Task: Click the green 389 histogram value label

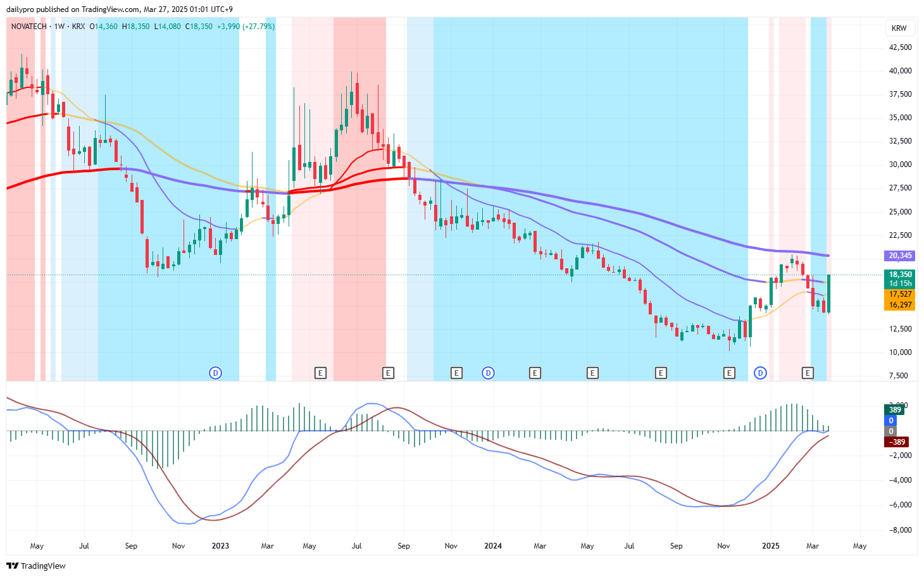Action: (894, 410)
